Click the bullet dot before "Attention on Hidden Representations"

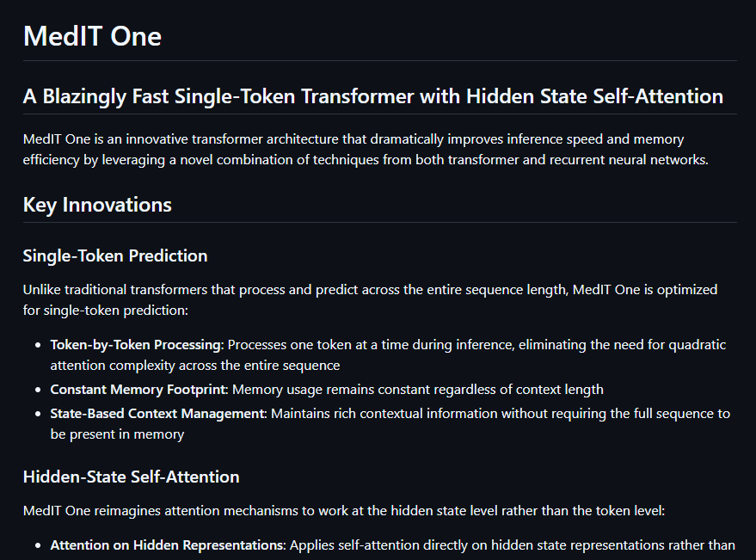point(39,545)
